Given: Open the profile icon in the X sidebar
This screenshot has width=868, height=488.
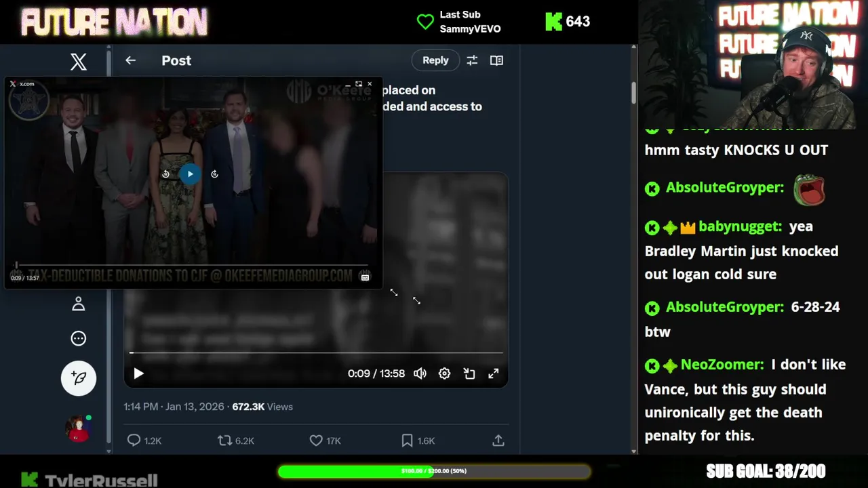Looking at the screenshot, I should [x=79, y=304].
